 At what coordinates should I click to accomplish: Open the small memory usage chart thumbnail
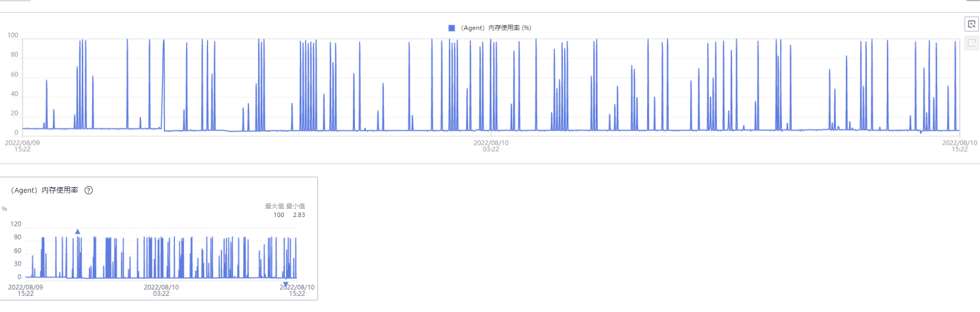point(158,239)
